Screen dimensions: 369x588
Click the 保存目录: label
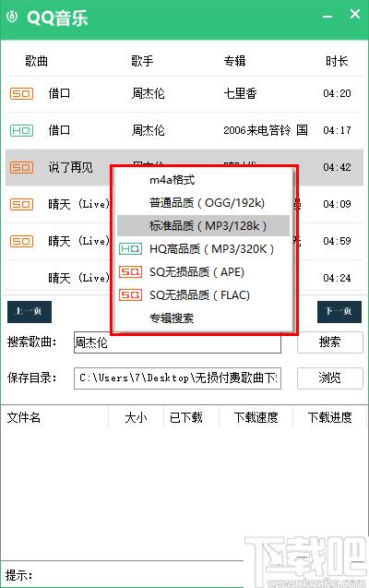(x=32, y=378)
